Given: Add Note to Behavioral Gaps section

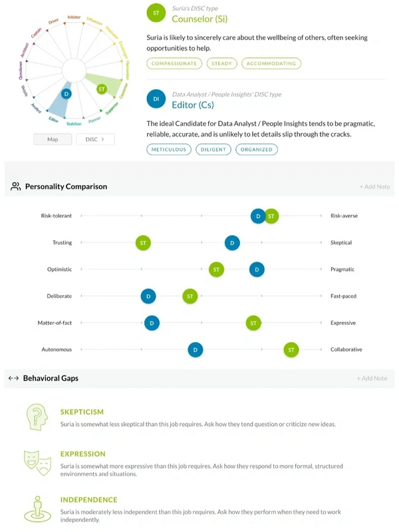Looking at the screenshot, I should pyautogui.click(x=372, y=378).
